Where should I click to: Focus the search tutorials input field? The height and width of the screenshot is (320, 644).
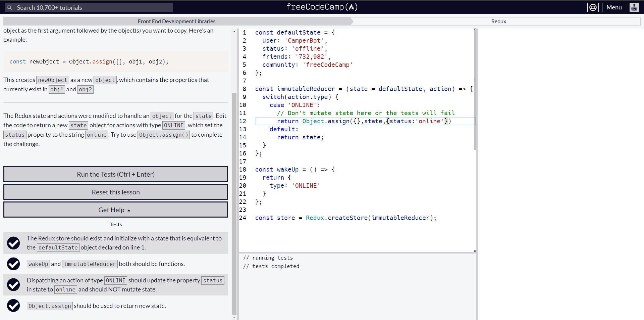coord(93,7)
